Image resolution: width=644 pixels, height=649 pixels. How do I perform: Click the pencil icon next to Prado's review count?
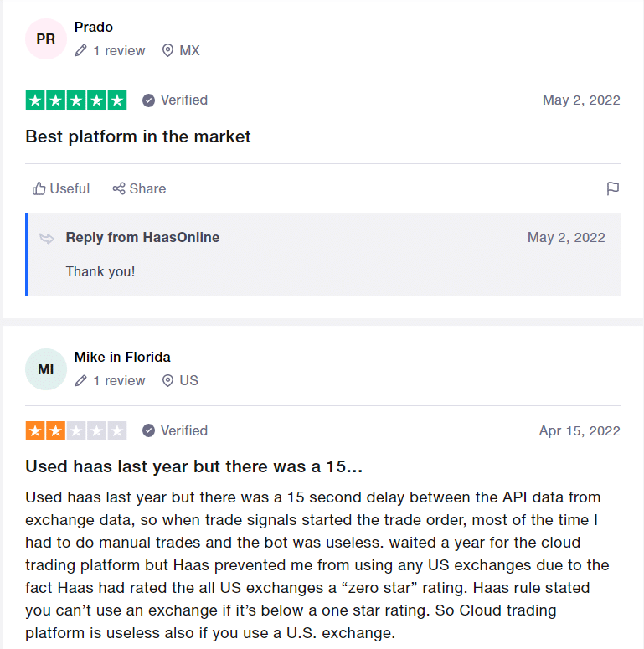pyautogui.click(x=81, y=50)
